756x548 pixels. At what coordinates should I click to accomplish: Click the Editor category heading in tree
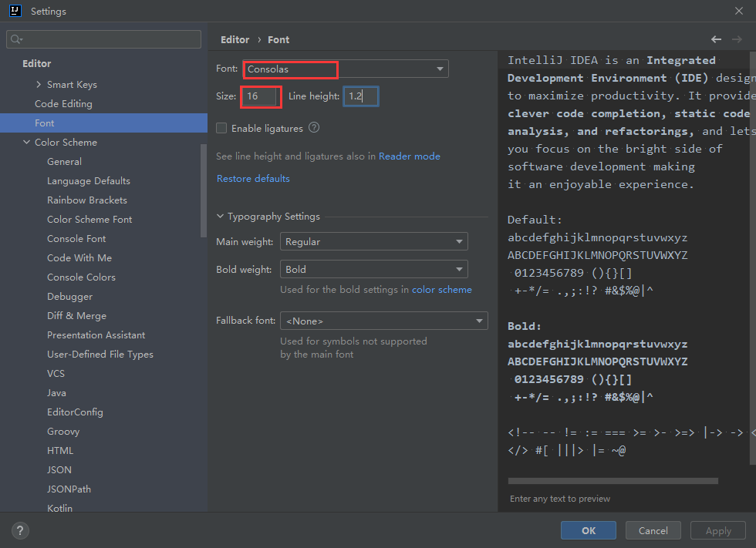pos(37,63)
